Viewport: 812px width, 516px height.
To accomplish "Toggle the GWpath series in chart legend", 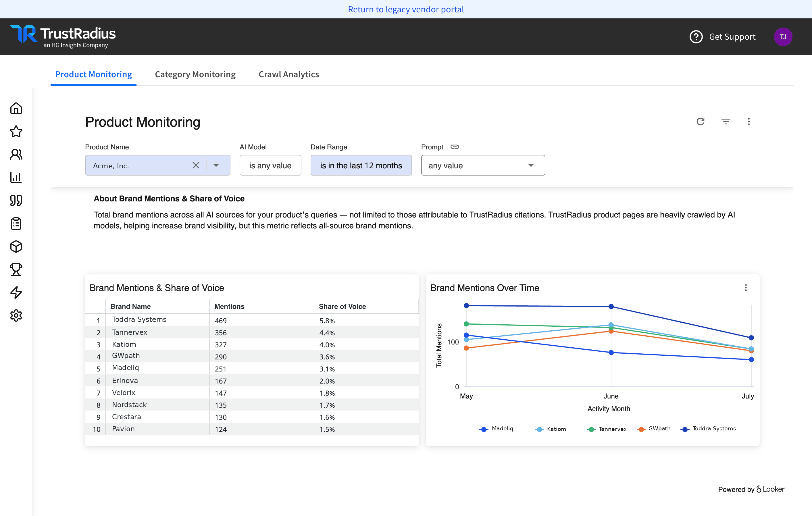I will pos(653,429).
